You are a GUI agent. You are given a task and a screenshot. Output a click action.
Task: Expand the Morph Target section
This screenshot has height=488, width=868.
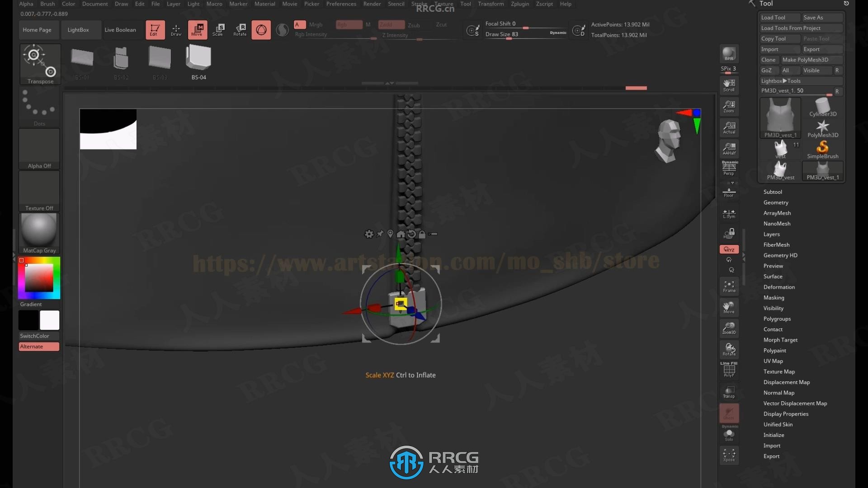tap(780, 340)
